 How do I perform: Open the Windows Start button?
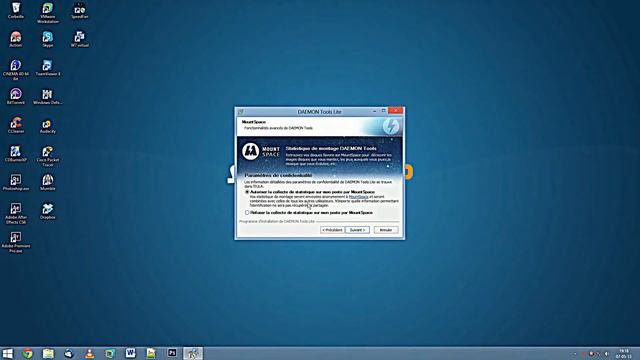point(7,353)
